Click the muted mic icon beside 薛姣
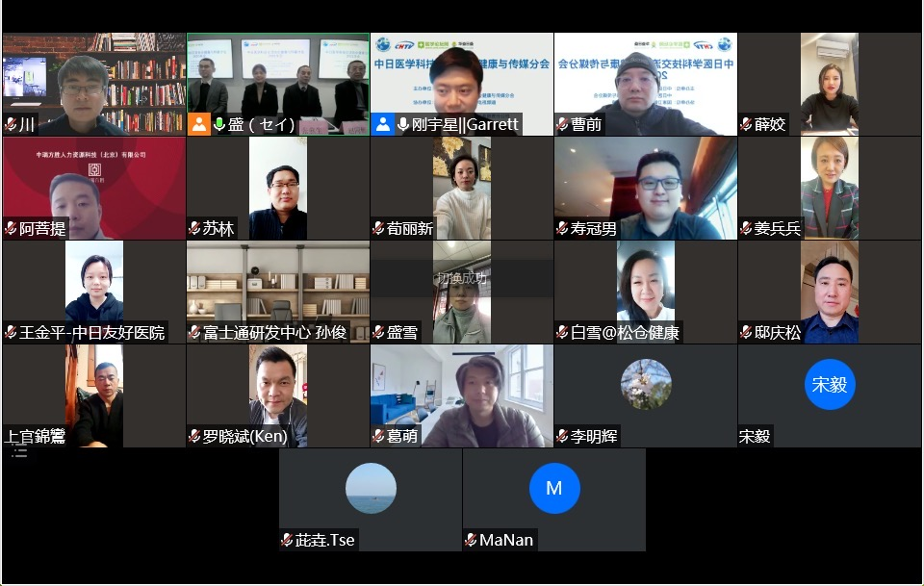This screenshot has height=586, width=924. pos(746,124)
